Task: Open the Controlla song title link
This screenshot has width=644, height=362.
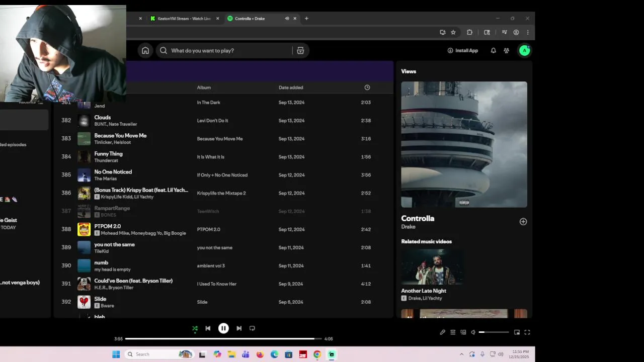Action: coord(418,218)
